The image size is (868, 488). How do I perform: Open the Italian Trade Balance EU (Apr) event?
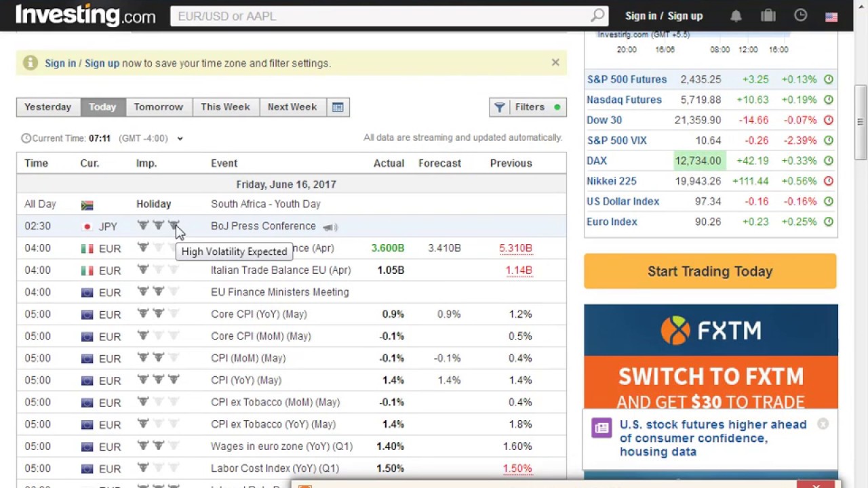coord(281,270)
